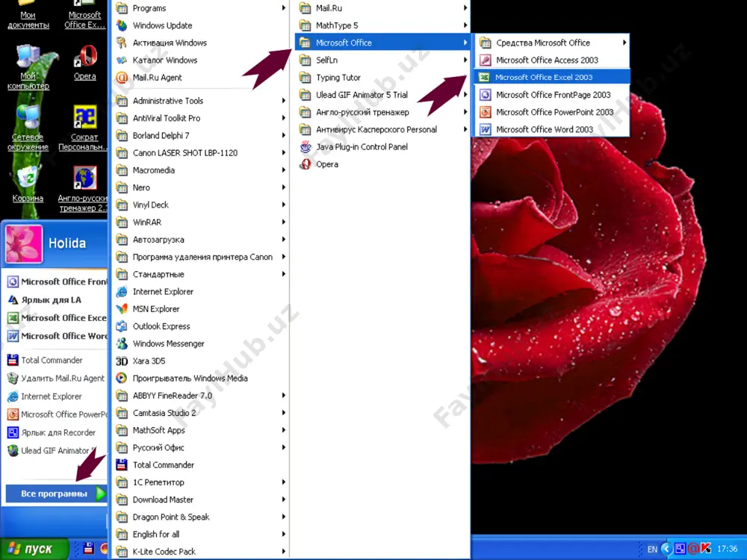The height and width of the screenshot is (560, 747).
Task: Expand the Administrative Tools submenu arrow
Action: click(x=283, y=101)
